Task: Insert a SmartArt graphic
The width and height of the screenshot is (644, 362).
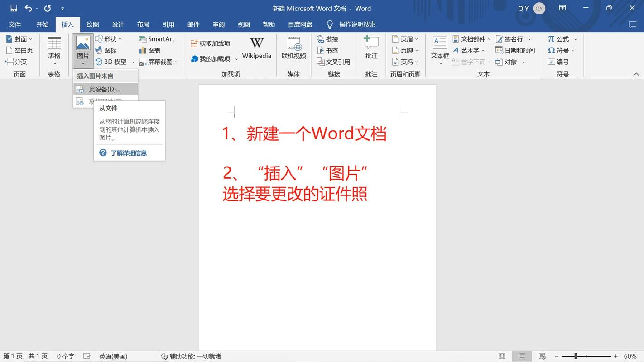Action: click(156, 39)
